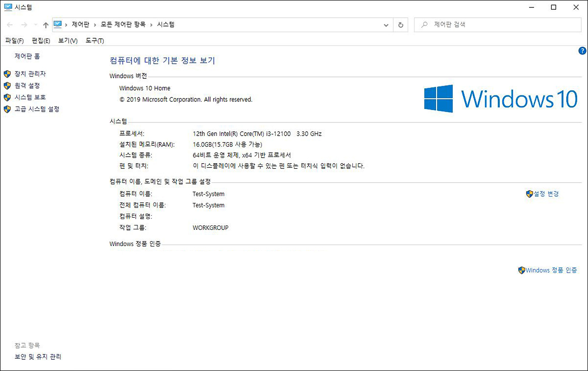The width and height of the screenshot is (588, 371).
Task: Click the Windows 10 Home text
Action: click(x=145, y=89)
